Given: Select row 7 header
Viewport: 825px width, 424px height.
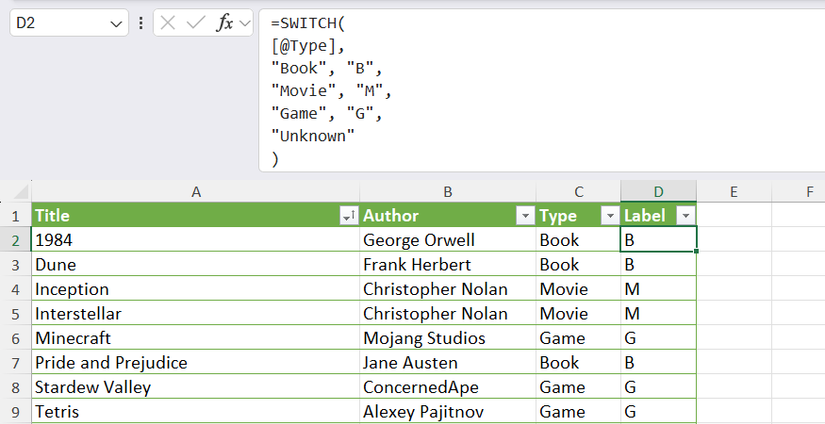Looking at the screenshot, I should coord(15,362).
